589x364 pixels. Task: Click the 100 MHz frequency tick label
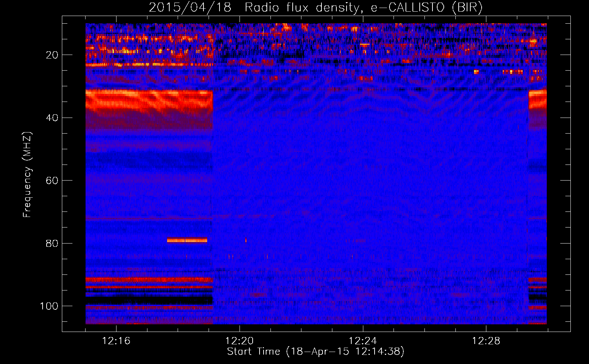(x=49, y=306)
